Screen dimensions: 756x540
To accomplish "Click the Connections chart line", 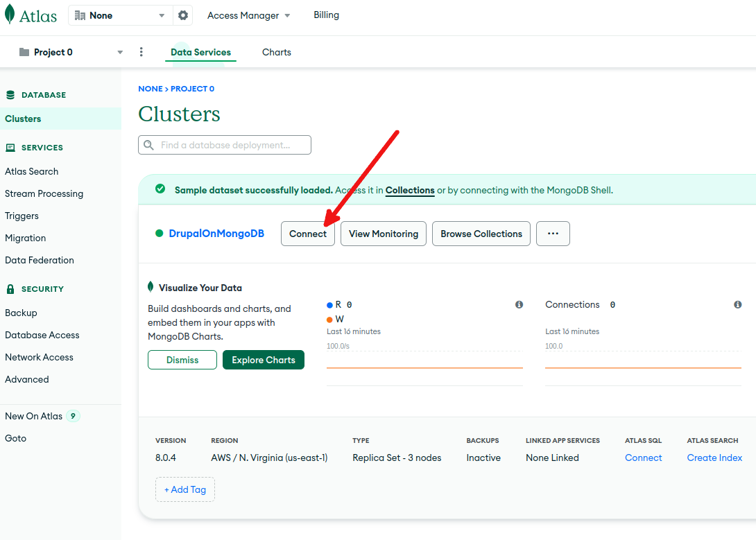I will point(643,367).
